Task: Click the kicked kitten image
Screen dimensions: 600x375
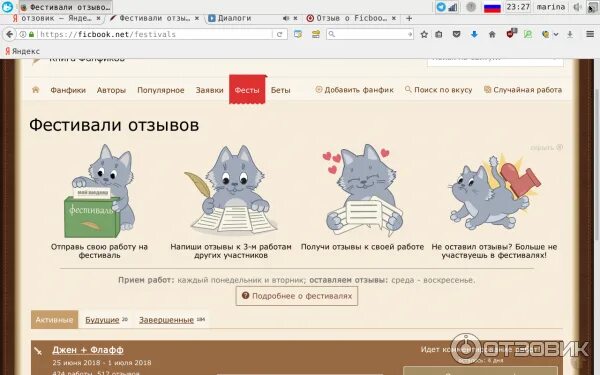Action: tap(495, 191)
